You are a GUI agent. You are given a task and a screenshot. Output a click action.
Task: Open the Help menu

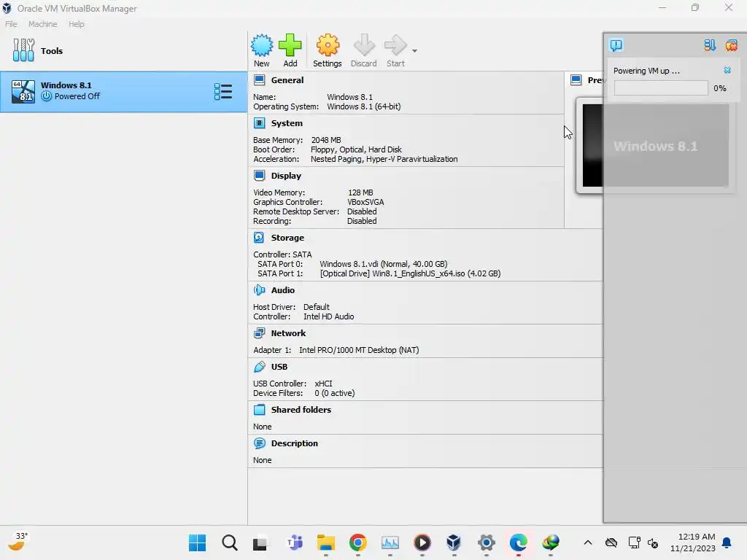tap(76, 24)
